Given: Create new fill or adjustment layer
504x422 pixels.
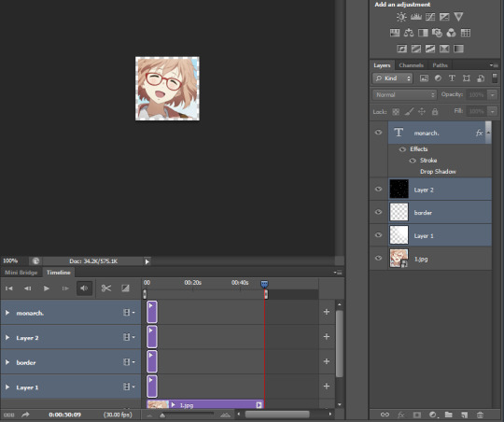Looking at the screenshot, I should [433, 415].
